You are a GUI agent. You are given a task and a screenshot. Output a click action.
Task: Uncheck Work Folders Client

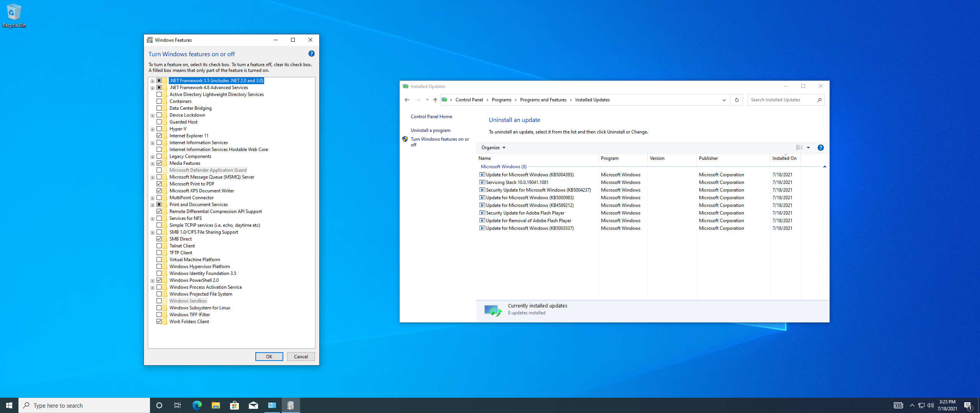(x=159, y=322)
